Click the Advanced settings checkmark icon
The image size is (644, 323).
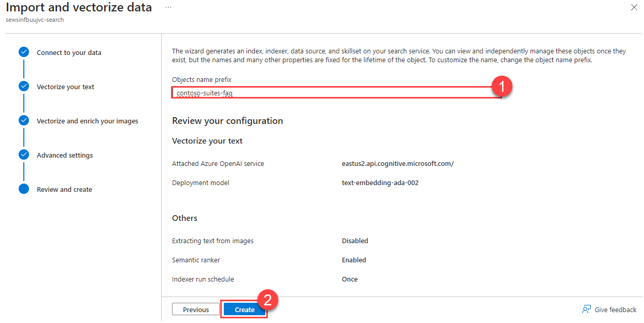[x=24, y=155]
